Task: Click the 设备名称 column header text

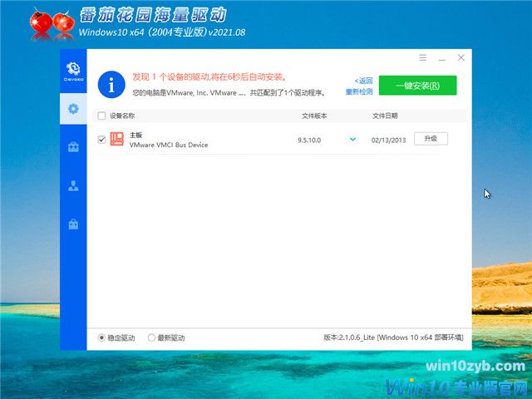Action: pyautogui.click(x=122, y=116)
